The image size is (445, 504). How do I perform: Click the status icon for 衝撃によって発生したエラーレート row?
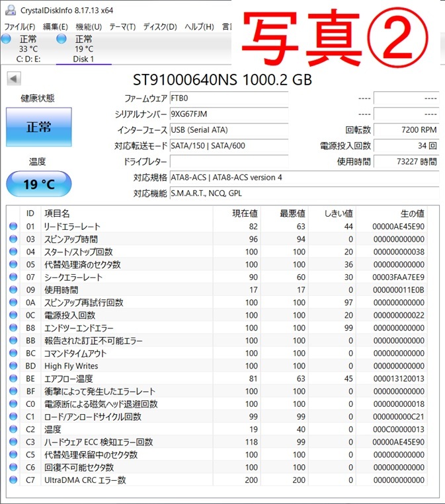coord(13,391)
